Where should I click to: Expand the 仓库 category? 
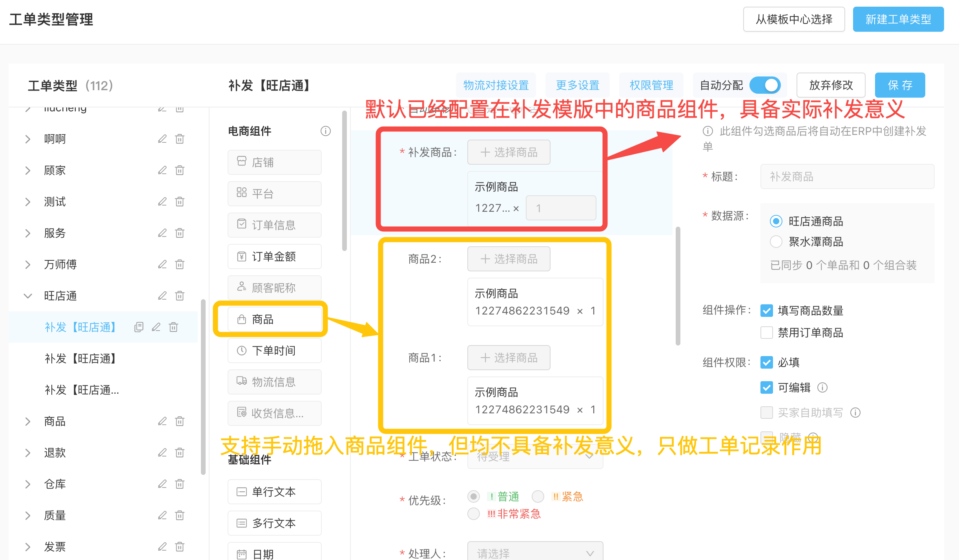pos(27,484)
